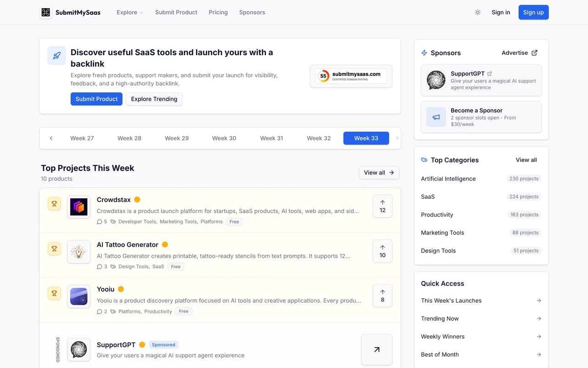Open Yooiu comments bubble icon
The height and width of the screenshot is (368, 588).
pos(100,311)
